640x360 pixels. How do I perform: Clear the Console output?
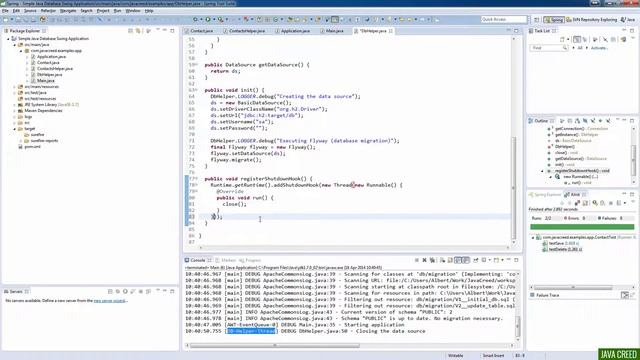point(442,260)
